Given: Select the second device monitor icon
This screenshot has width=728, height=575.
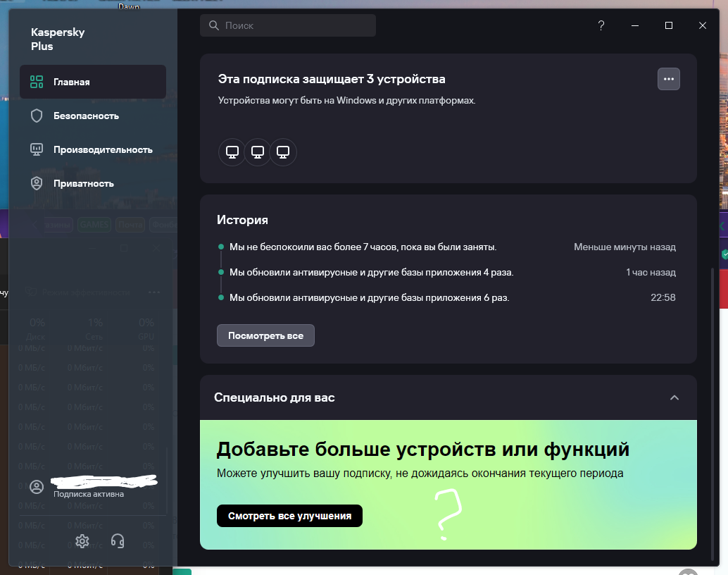Looking at the screenshot, I should click(258, 152).
